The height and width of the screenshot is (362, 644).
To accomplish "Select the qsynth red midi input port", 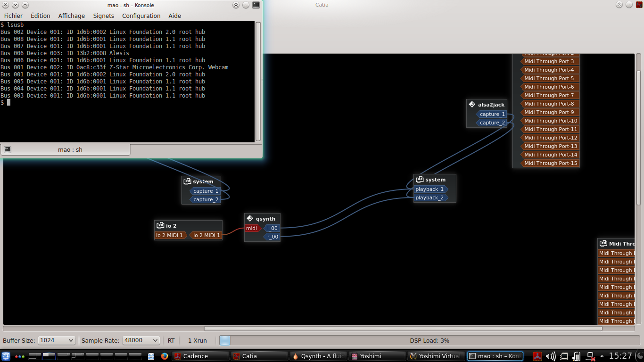I will (x=252, y=228).
